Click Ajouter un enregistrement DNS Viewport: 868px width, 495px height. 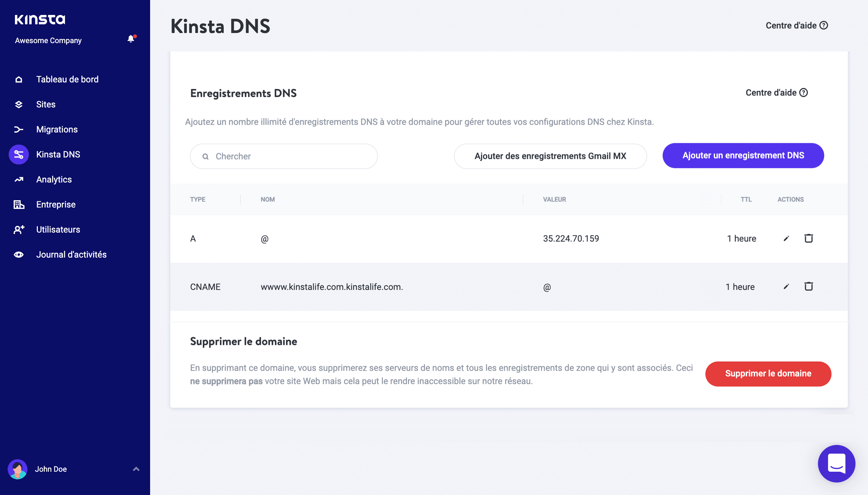(743, 155)
